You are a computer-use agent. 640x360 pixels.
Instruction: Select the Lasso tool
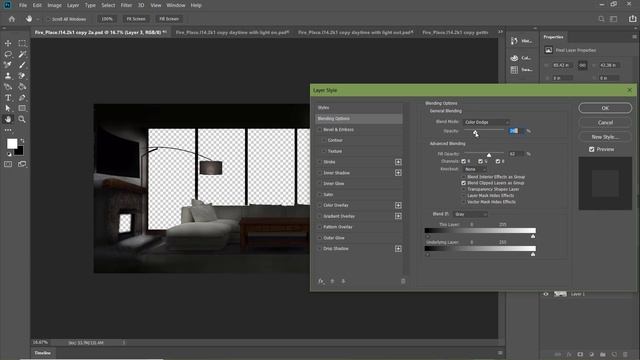[8, 54]
